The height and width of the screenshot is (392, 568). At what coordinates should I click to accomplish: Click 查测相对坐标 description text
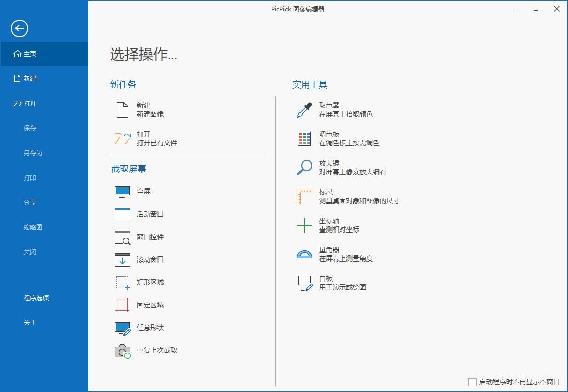pos(339,230)
